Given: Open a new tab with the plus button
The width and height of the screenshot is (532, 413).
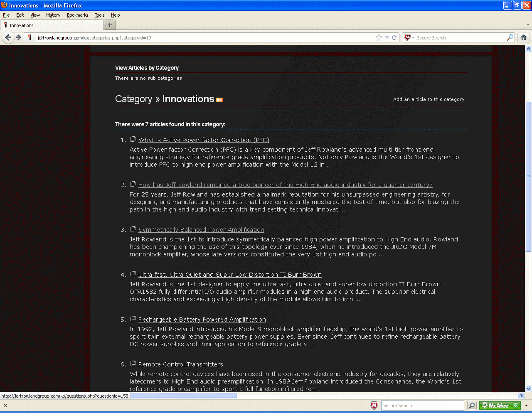Looking at the screenshot, I should pos(110,25).
